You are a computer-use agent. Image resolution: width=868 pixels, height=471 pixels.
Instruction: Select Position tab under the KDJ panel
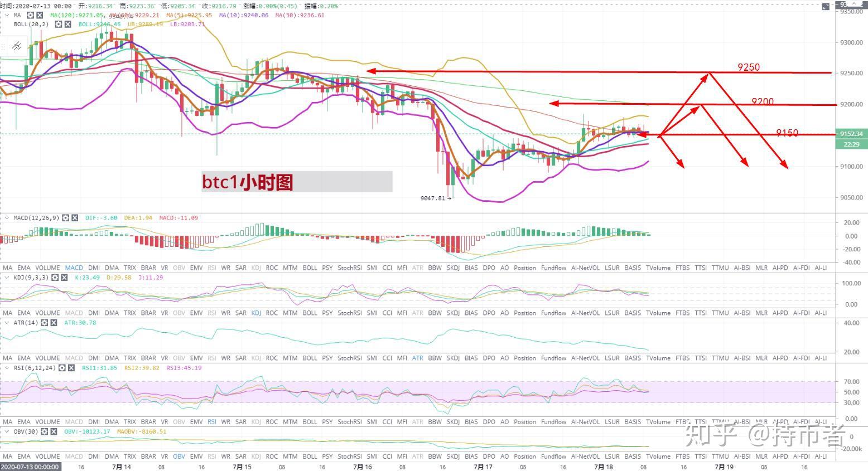click(x=525, y=313)
